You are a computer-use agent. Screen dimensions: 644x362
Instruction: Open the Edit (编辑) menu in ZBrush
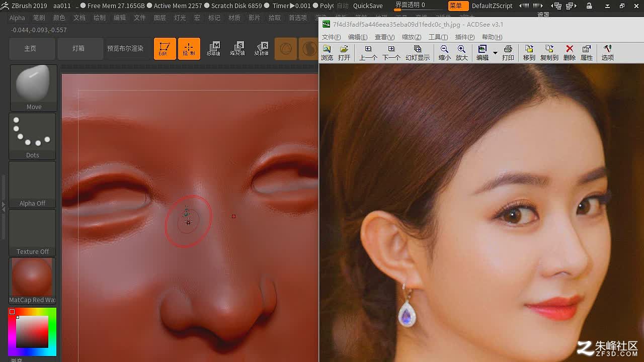coord(120,18)
